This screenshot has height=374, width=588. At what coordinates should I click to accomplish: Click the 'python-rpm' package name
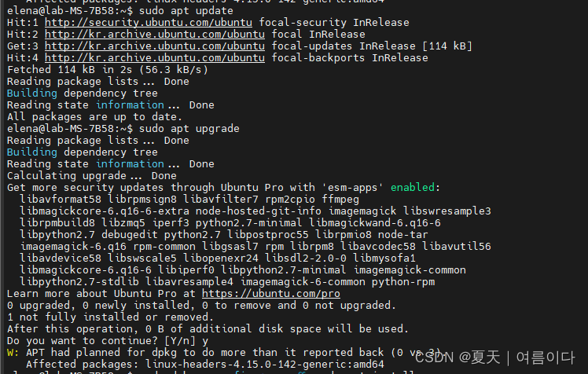(403, 282)
